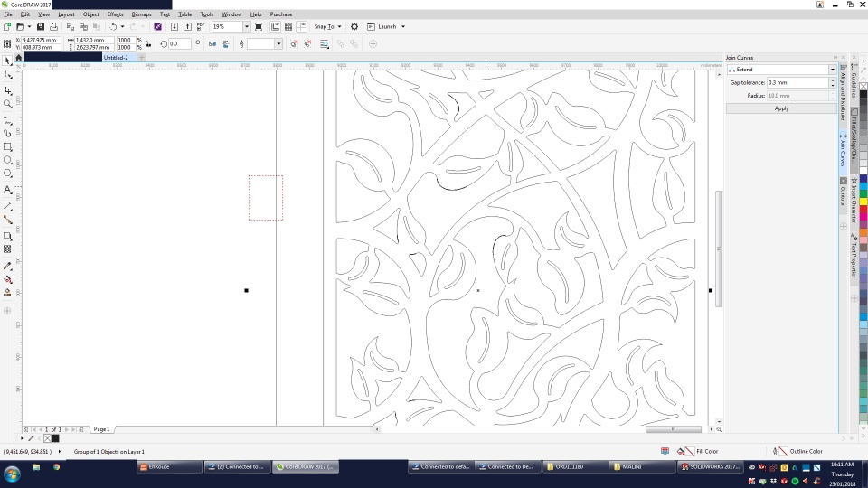Select the Polygon tool
The width and height of the screenshot is (868, 488).
[x=7, y=174]
